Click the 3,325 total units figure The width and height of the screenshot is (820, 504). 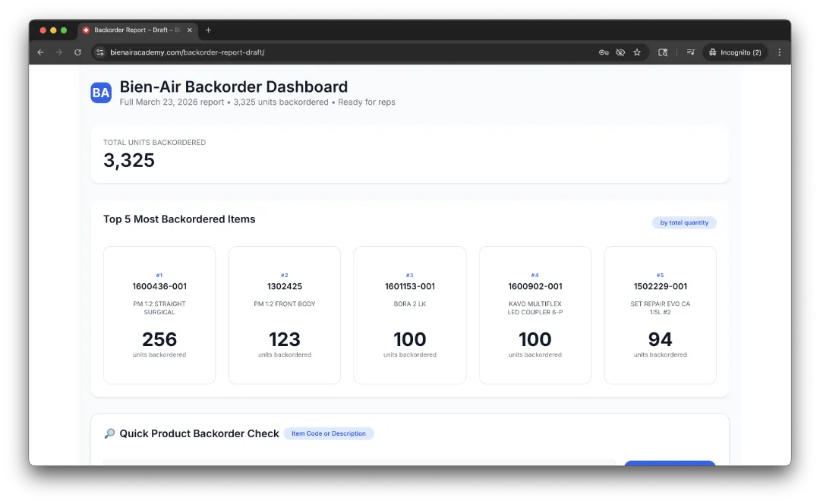pyautogui.click(x=129, y=160)
